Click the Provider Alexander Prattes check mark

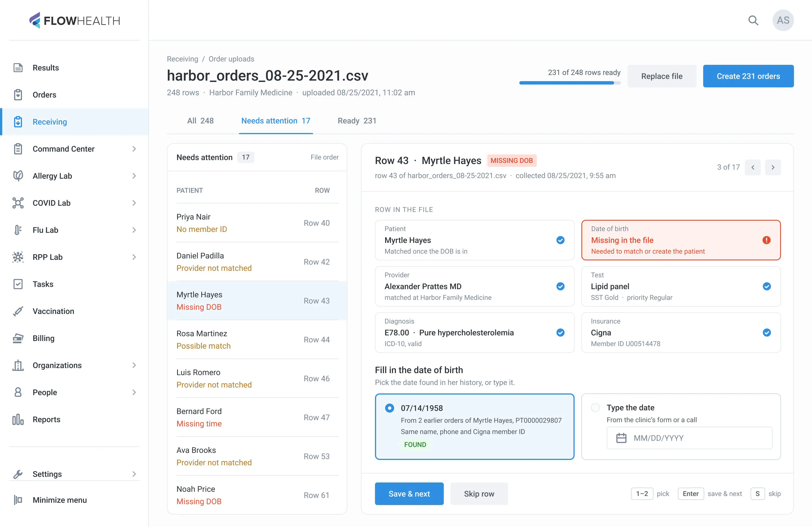[x=560, y=287]
